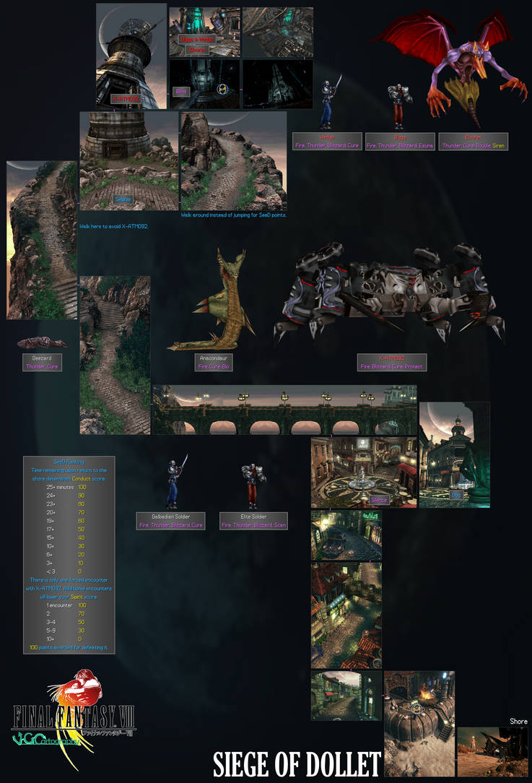
Task: Open the stone bridge map tile
Action: click(284, 410)
